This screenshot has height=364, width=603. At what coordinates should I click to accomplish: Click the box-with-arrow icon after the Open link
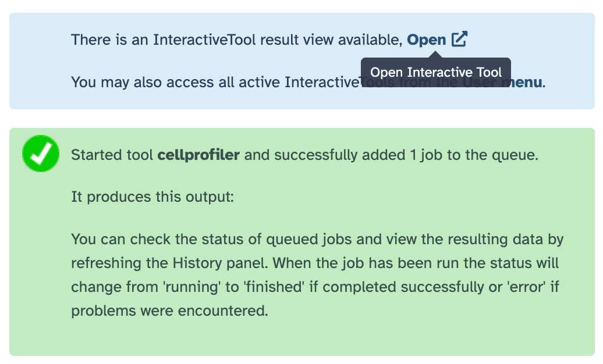point(460,39)
